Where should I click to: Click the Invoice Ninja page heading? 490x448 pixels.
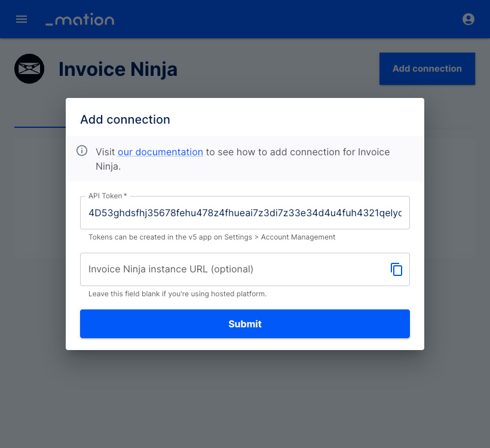click(x=118, y=69)
